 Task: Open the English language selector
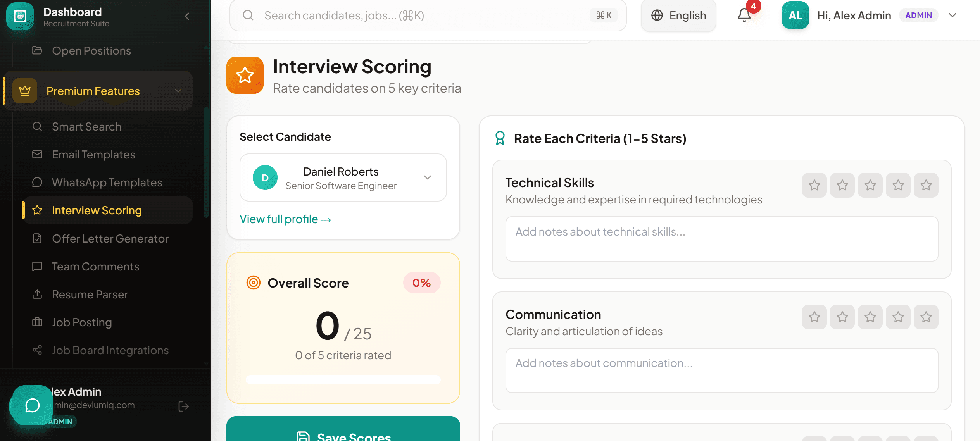(x=678, y=16)
